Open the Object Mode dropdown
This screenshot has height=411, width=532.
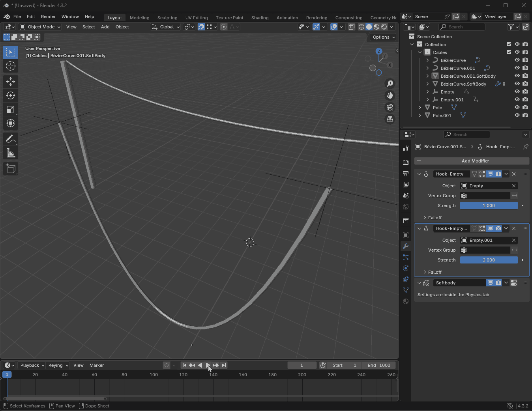coord(40,27)
